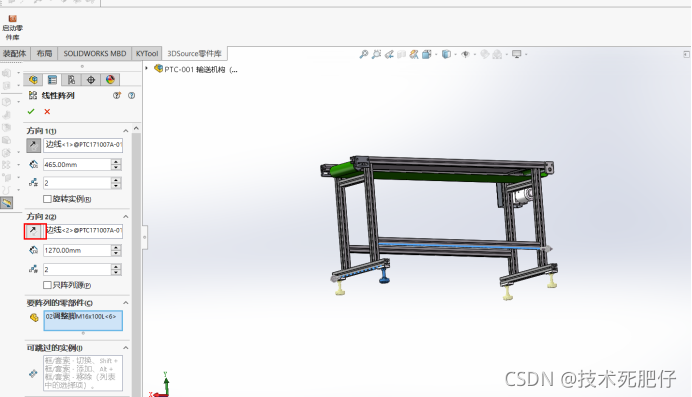Image resolution: width=692 pixels, height=397 pixels.
Task: Click the Direction 1 instance count field
Action: (77, 183)
